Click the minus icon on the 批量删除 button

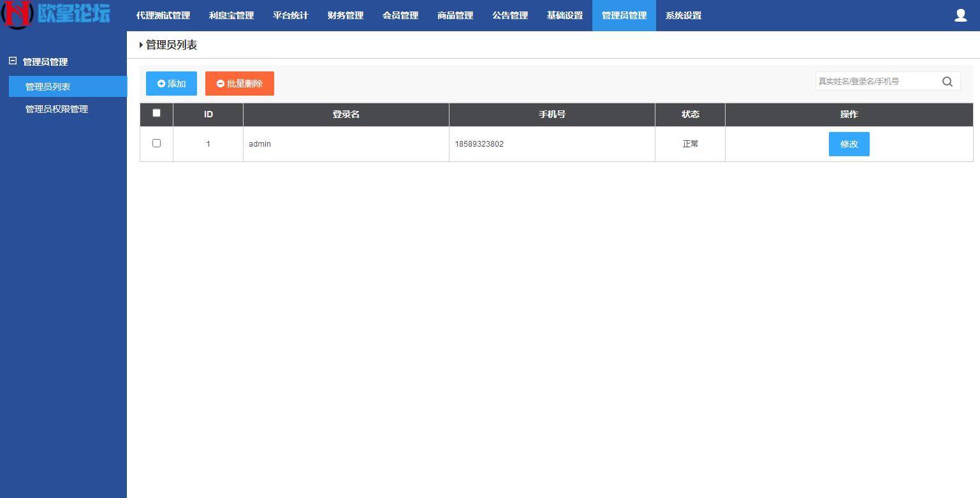tap(220, 83)
